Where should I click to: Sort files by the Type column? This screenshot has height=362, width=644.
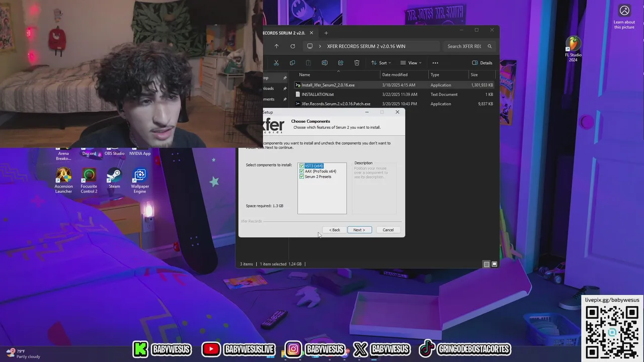[434, 75]
